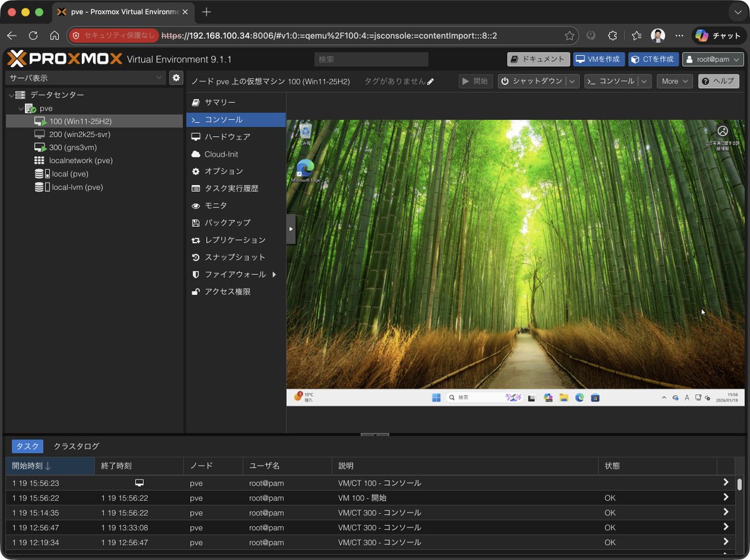The width and height of the screenshot is (750, 560).
Task: Collapse the bottom task log panel
Action: point(374,434)
